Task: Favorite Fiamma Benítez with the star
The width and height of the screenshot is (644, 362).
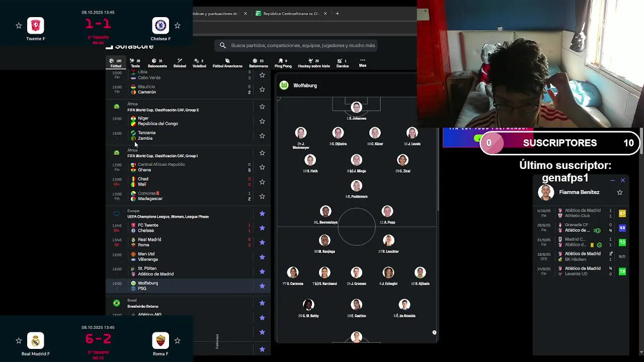Action: coord(620,192)
